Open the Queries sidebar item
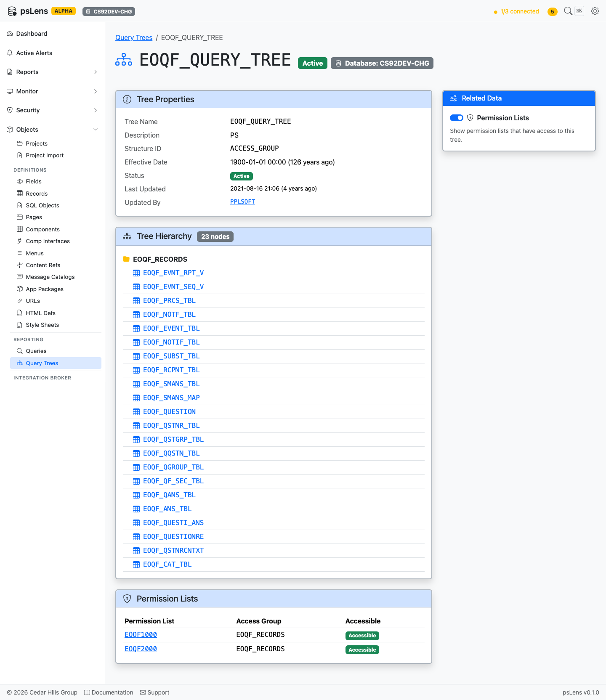The image size is (606, 700). [x=56, y=351]
